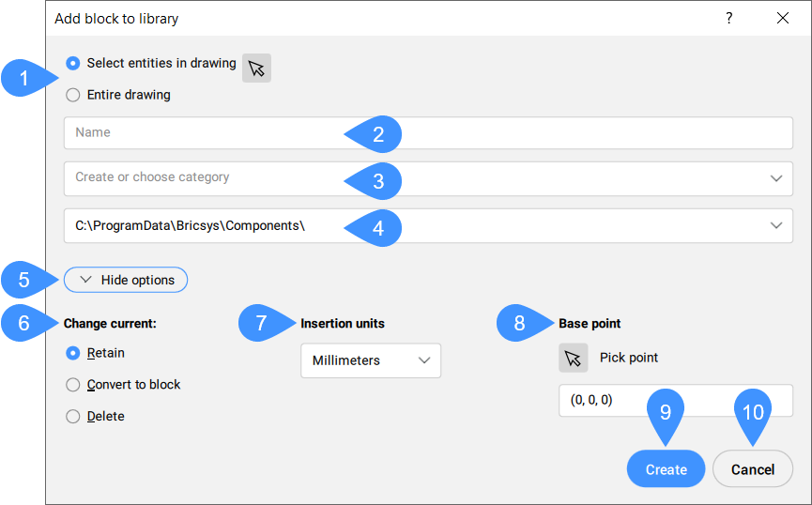Expand the Components folder path dropdown arrow
The height and width of the screenshot is (505, 812).
tap(775, 225)
